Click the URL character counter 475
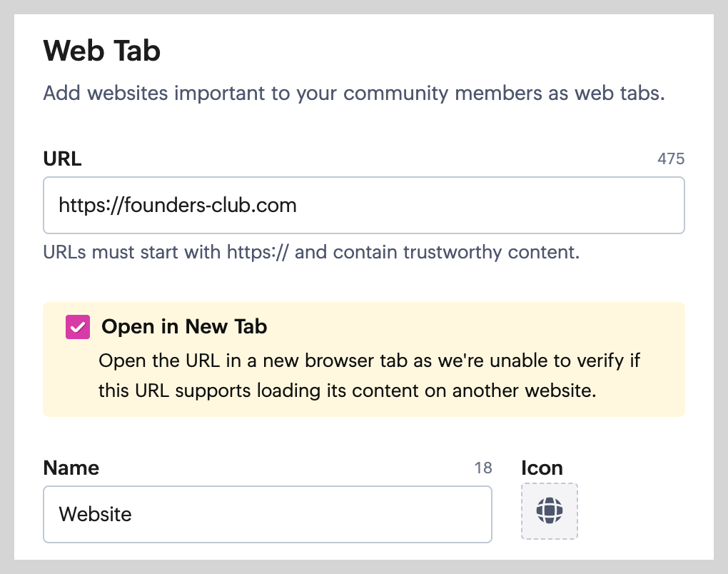Screen dimensions: 728x574 tap(671, 159)
